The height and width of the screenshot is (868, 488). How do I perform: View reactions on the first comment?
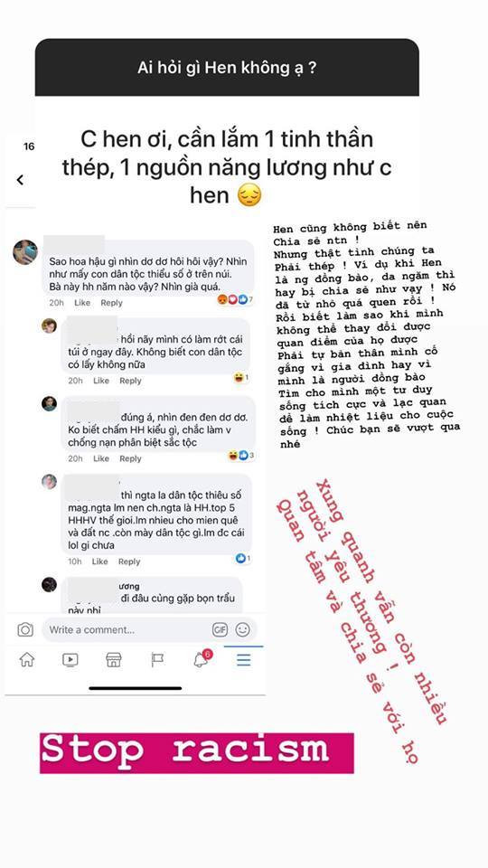[236, 299]
